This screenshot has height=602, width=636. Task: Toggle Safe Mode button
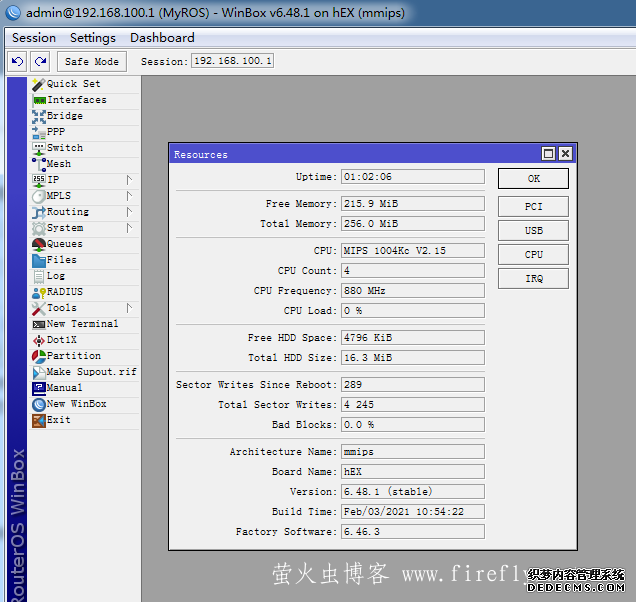click(92, 62)
